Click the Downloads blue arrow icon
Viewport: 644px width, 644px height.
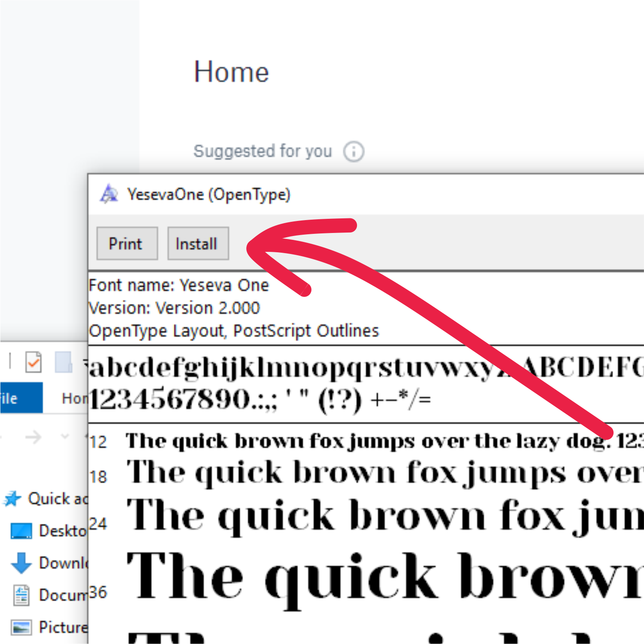[21, 563]
